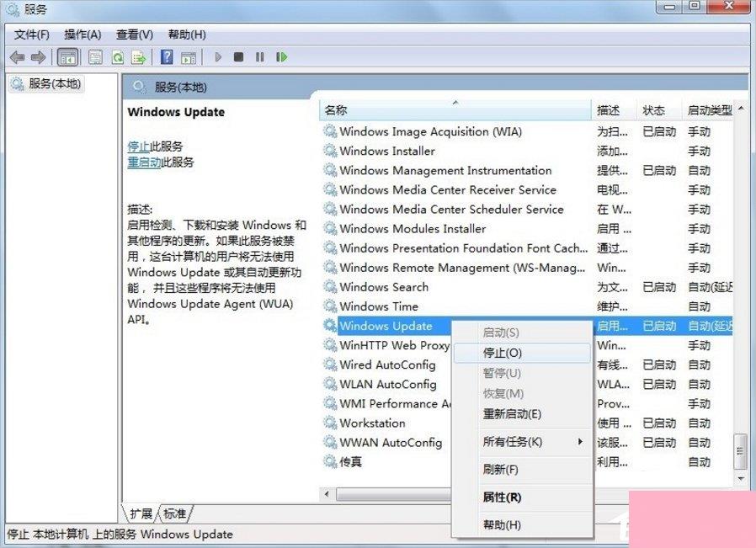
Task: Click gear icon beside Windows Time
Action: point(330,306)
